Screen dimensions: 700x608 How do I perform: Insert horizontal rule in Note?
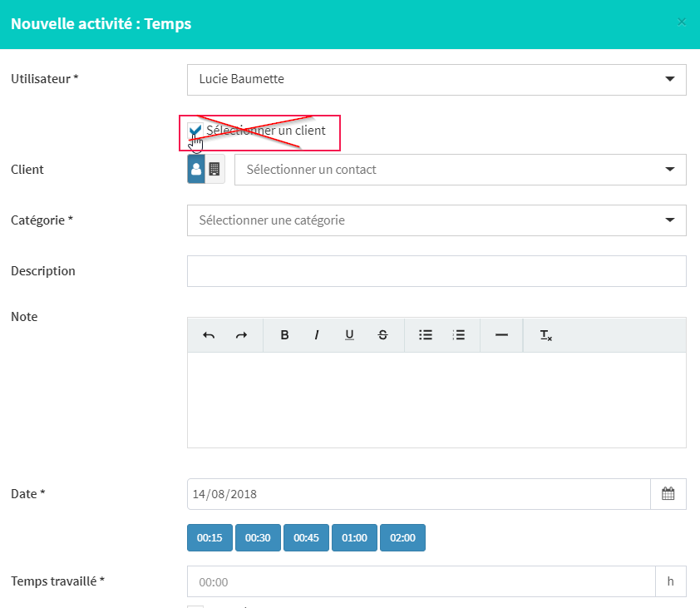[x=501, y=335]
